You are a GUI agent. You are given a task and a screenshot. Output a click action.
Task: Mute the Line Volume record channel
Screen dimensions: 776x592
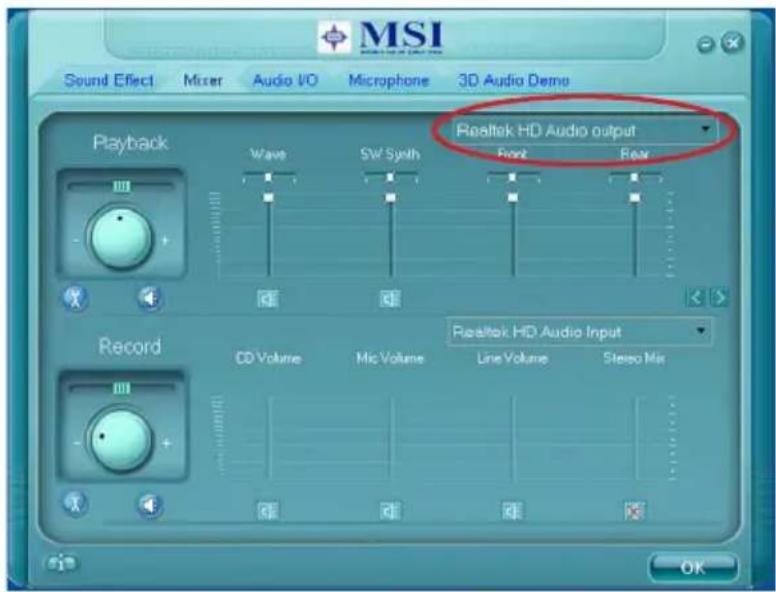point(512,510)
